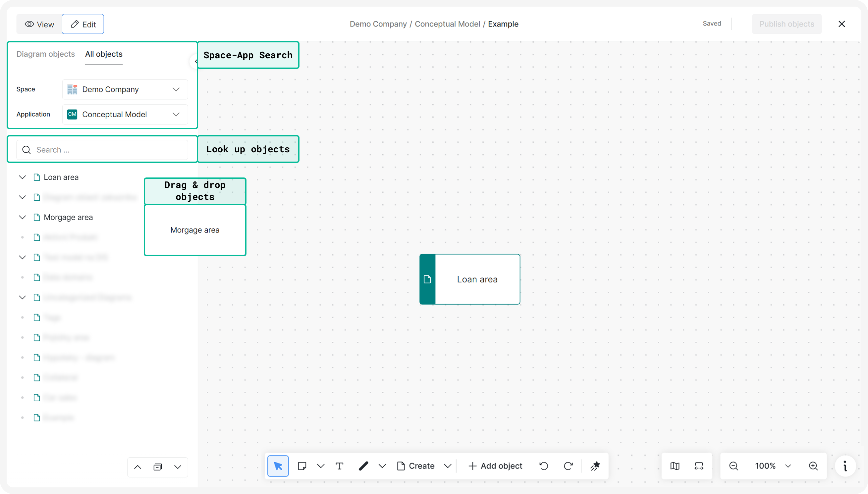Click the magic wand auto-layout icon

pos(595,466)
